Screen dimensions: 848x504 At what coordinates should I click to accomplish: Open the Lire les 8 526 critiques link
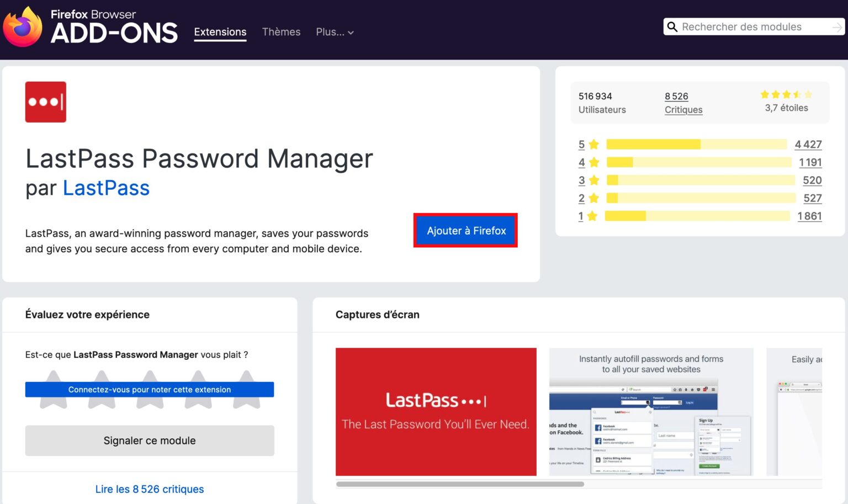coord(150,489)
